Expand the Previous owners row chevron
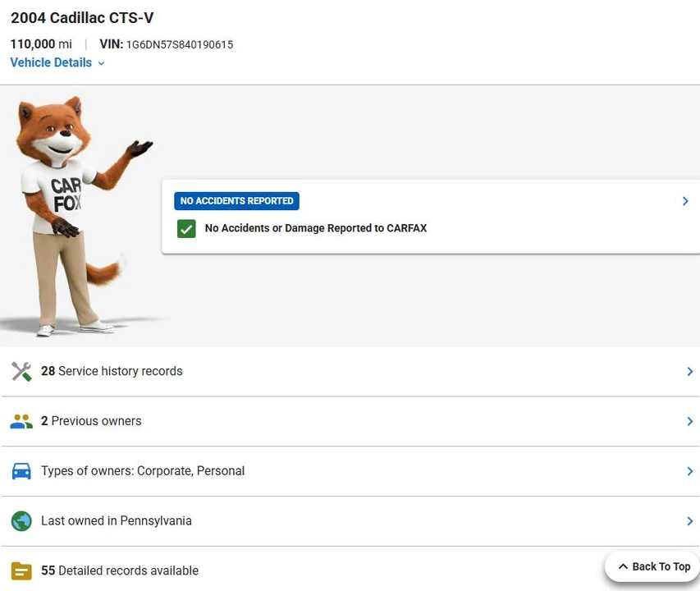The image size is (700, 591). (x=689, y=421)
